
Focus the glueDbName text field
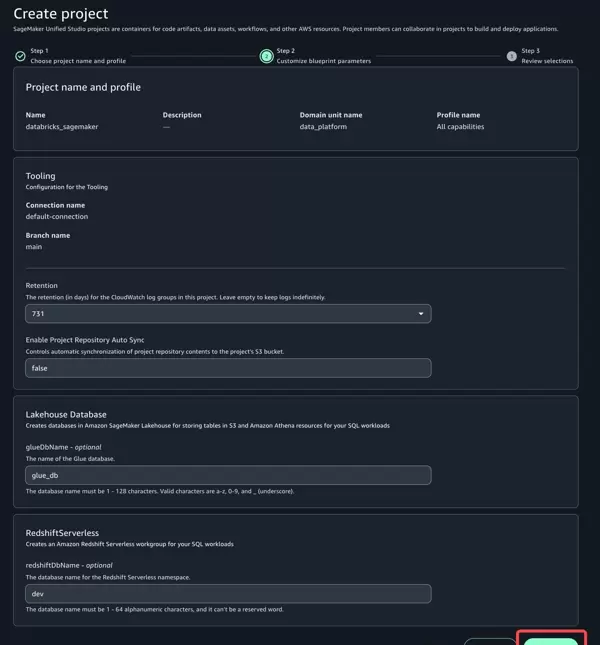tap(228, 475)
